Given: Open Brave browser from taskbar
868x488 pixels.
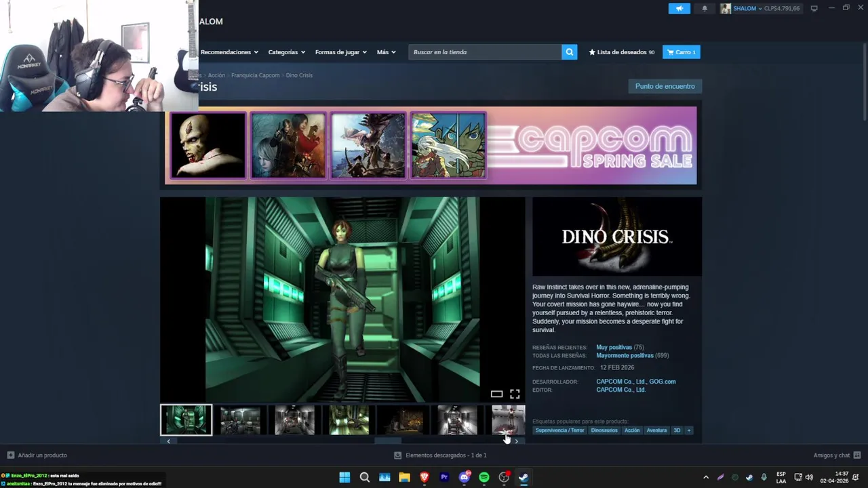Looking at the screenshot, I should tap(425, 477).
